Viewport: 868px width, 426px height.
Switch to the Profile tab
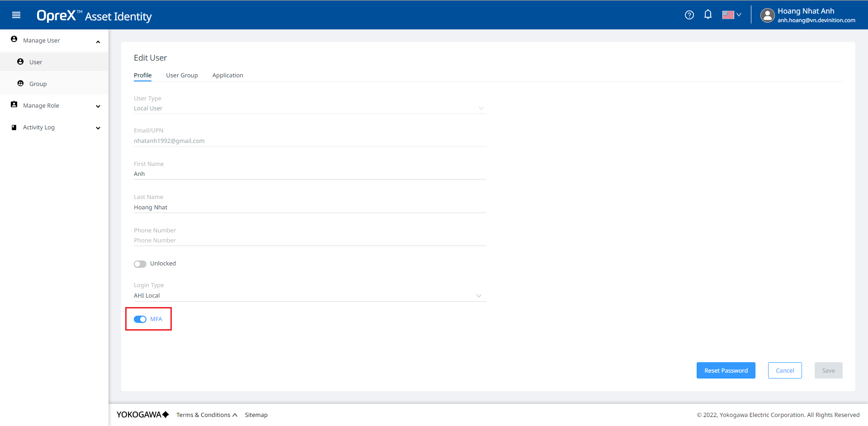click(x=142, y=76)
